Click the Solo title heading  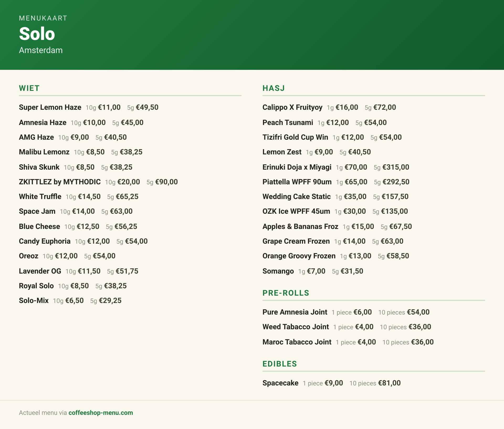coord(37,34)
